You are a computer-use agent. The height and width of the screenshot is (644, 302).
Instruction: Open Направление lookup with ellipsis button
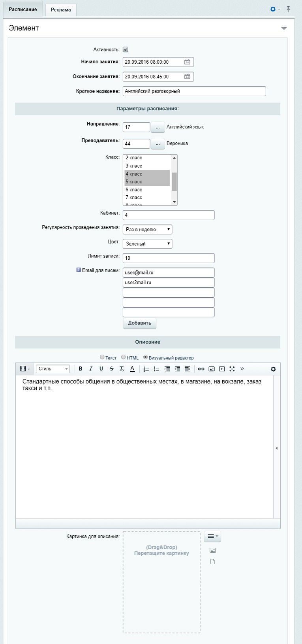[x=158, y=127]
